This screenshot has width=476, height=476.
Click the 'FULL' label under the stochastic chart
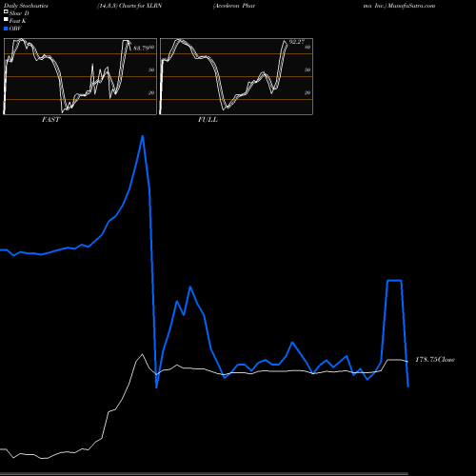point(208,120)
